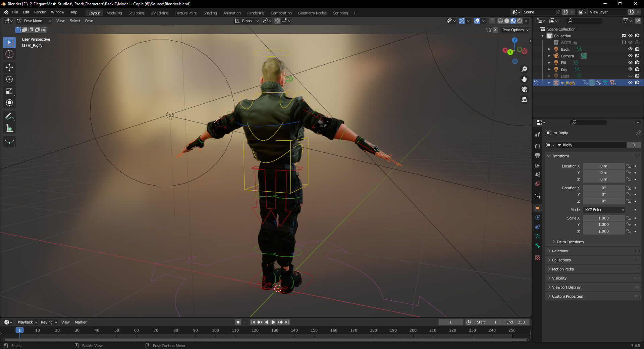The image size is (644, 349).
Task: Click the Scale X value field
Action: point(603,218)
